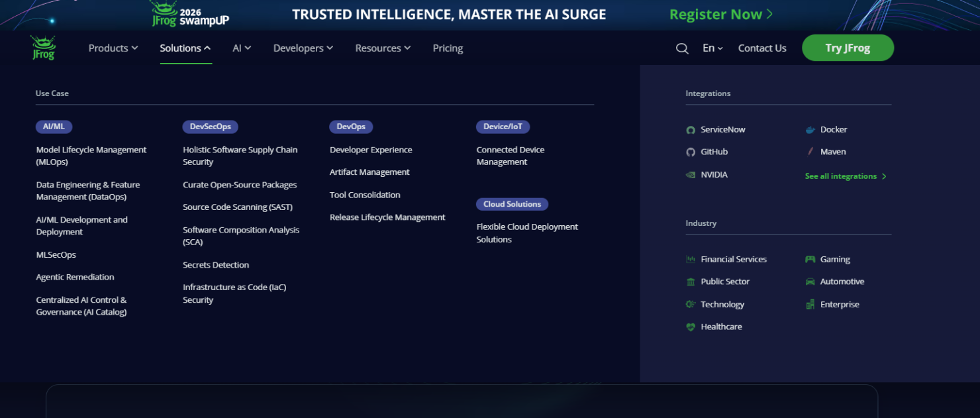Image resolution: width=980 pixels, height=418 pixels.
Task: Click the JFrog logo icon
Action: pos(44,48)
